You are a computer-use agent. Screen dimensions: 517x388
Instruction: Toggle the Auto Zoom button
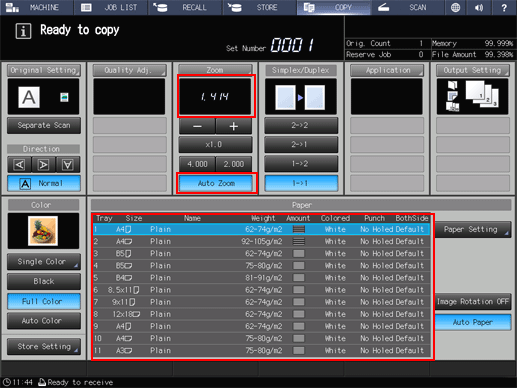tap(216, 183)
